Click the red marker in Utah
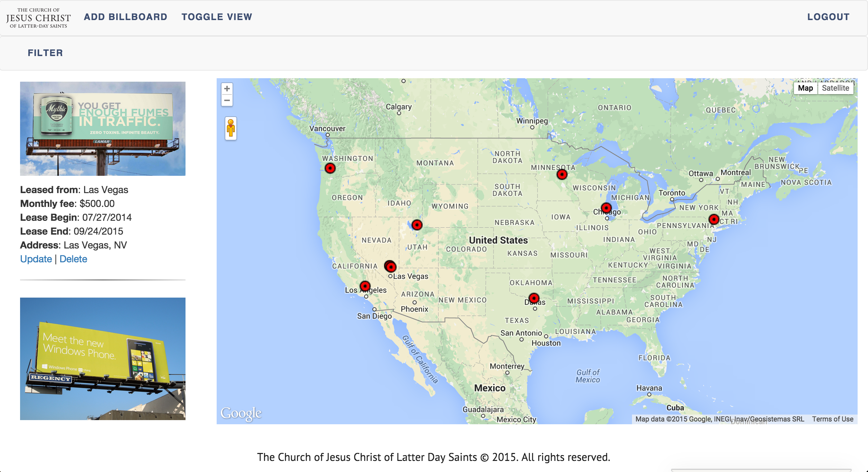868x472 pixels. pyautogui.click(x=417, y=225)
